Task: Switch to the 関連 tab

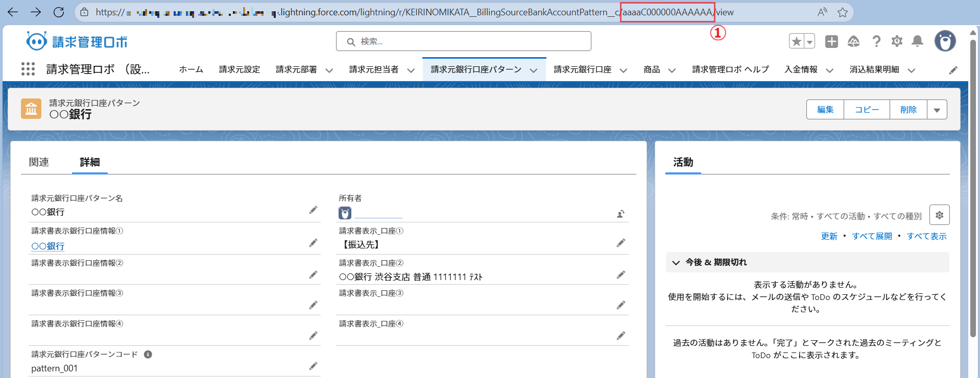Action: click(x=39, y=162)
